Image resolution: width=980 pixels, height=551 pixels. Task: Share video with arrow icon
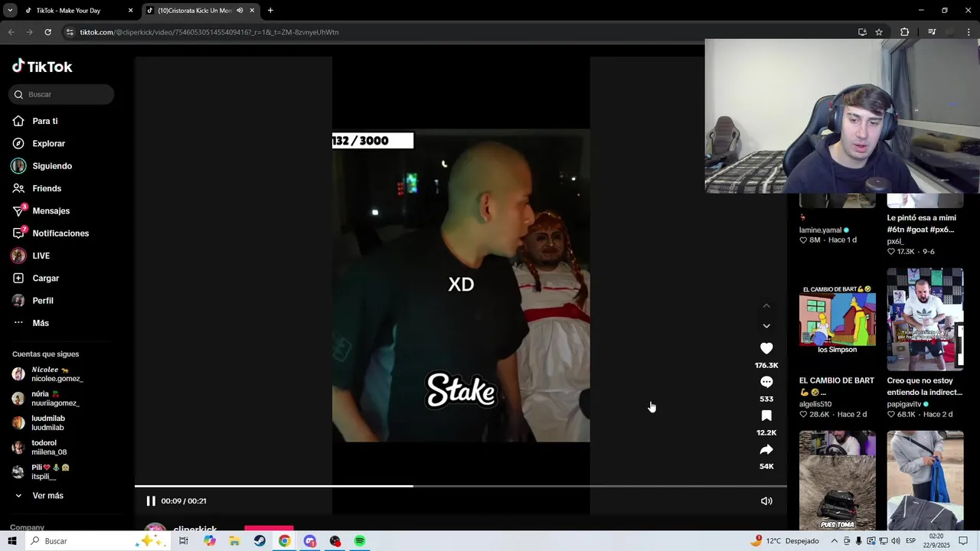click(x=766, y=449)
